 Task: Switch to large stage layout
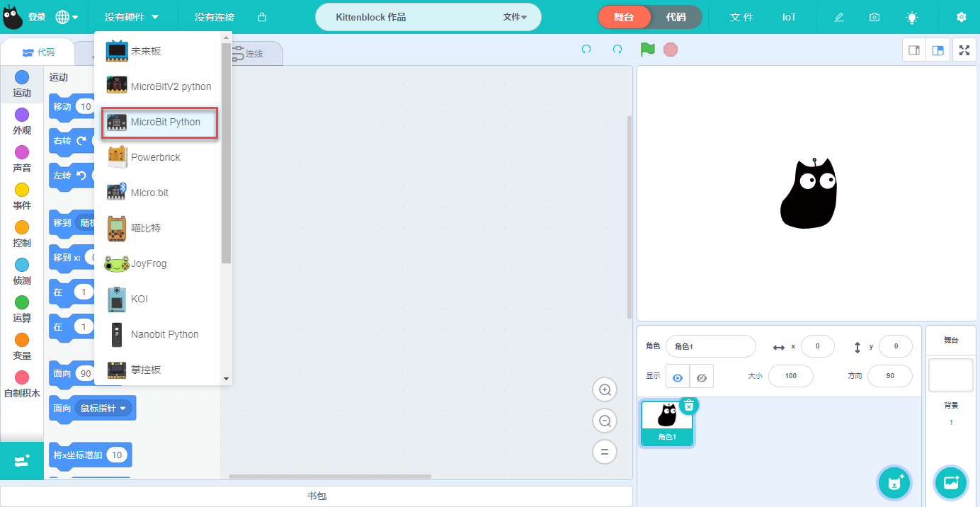pos(938,50)
